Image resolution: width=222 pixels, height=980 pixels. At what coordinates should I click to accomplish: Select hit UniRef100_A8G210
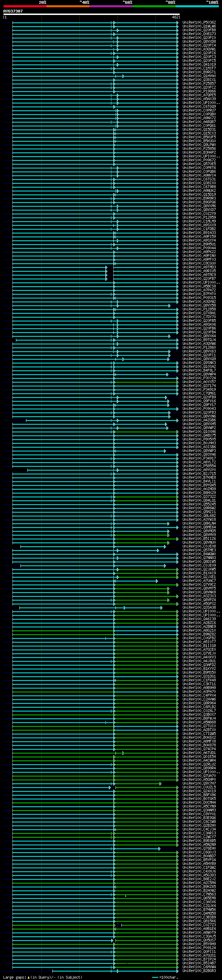199,630
